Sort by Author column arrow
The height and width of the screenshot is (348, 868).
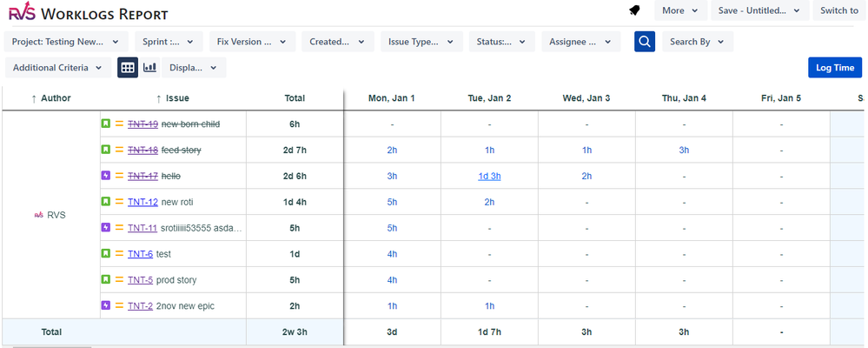tap(34, 98)
